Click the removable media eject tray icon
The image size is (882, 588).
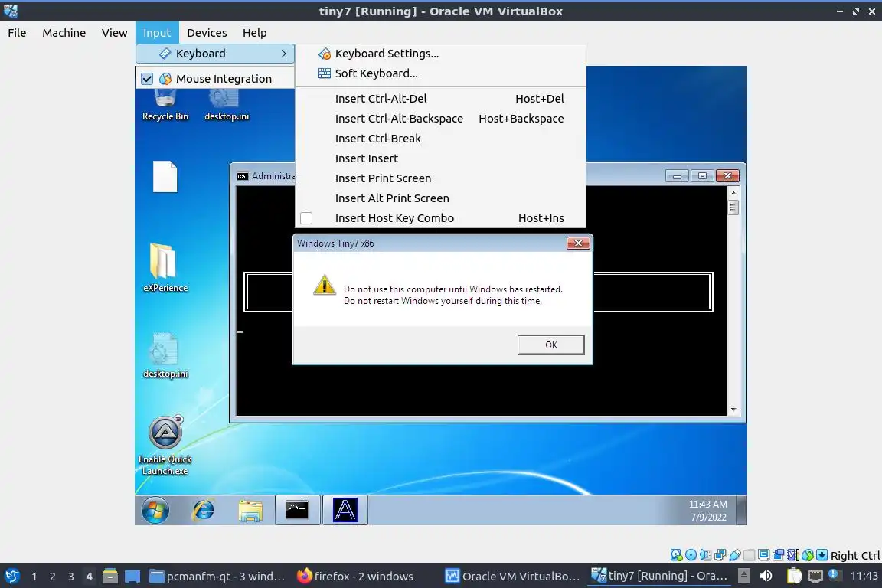(x=743, y=577)
